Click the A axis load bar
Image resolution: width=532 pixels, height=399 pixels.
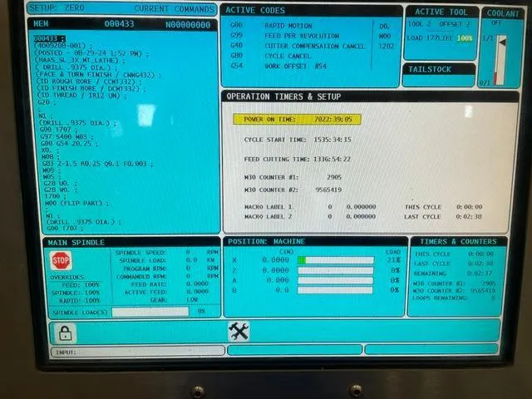(336, 280)
